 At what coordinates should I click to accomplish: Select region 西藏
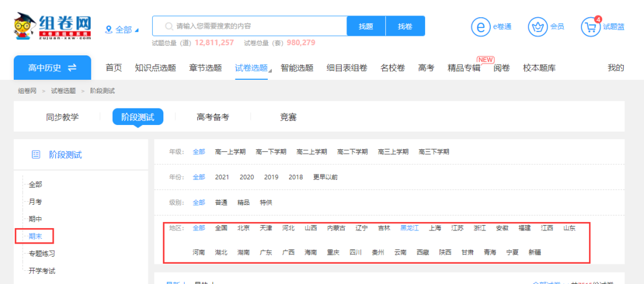coord(423,252)
